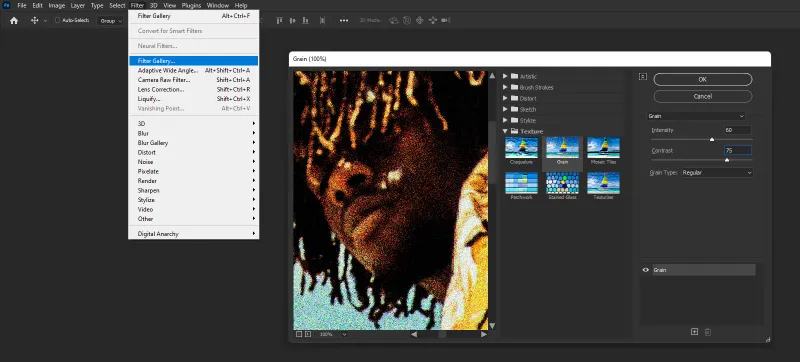The height and width of the screenshot is (362, 800).
Task: Select the Grain filter thumbnail
Action: click(x=562, y=147)
